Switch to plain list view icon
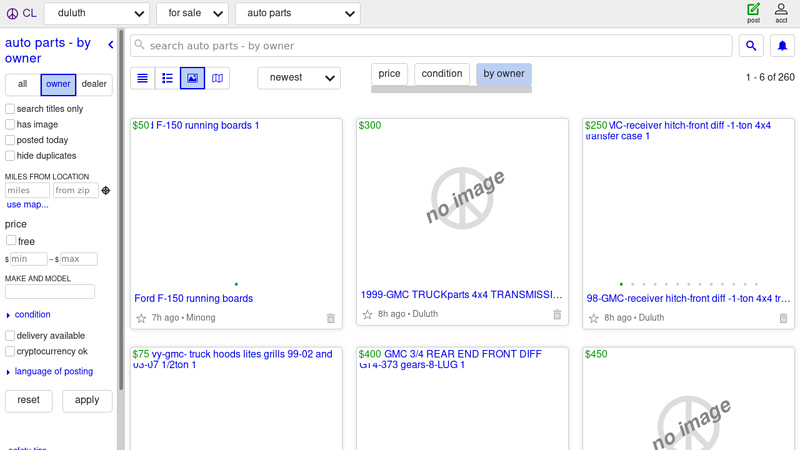800x450 pixels. 142,78
